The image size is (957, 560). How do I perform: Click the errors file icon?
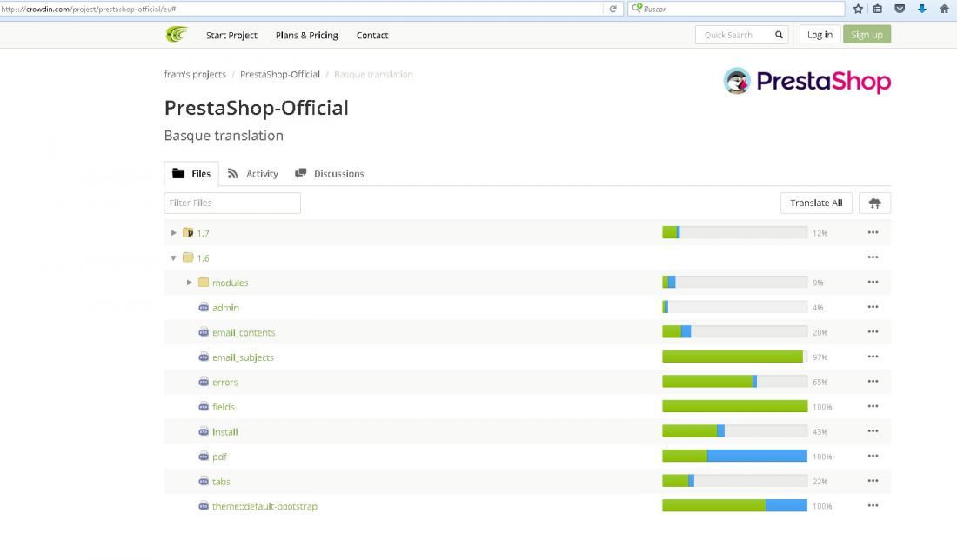pos(204,382)
